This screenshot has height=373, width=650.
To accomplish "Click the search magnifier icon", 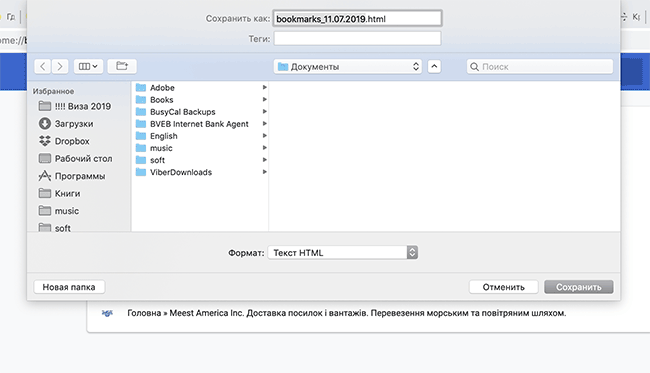I will click(475, 67).
